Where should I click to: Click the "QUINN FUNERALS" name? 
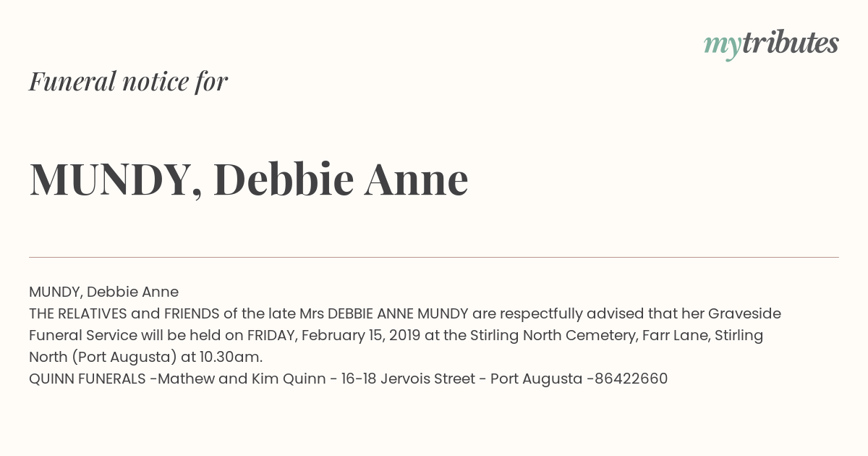88,379
